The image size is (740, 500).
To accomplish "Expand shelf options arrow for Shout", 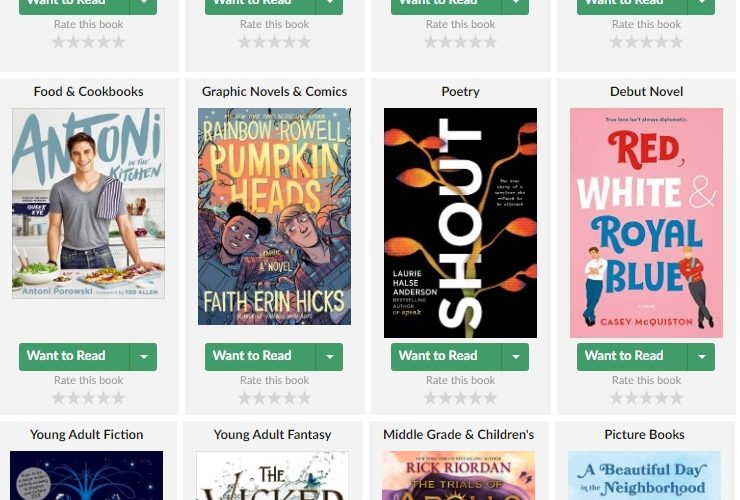I will (515, 356).
